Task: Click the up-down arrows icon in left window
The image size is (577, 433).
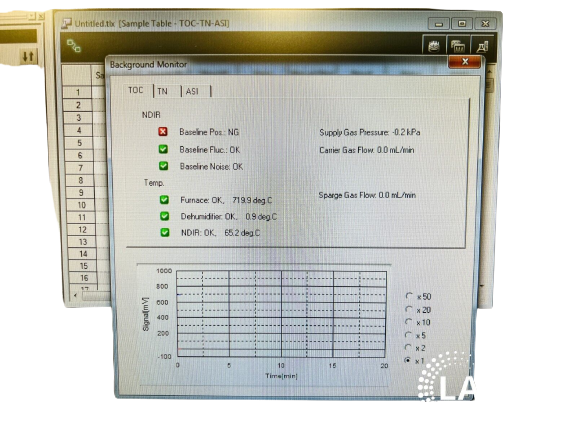Action: point(28,56)
